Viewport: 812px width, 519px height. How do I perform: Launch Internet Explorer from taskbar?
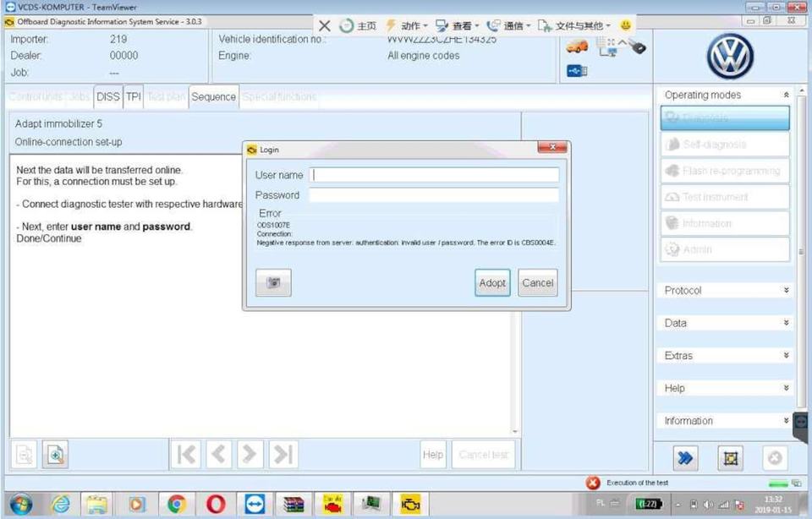(x=61, y=504)
